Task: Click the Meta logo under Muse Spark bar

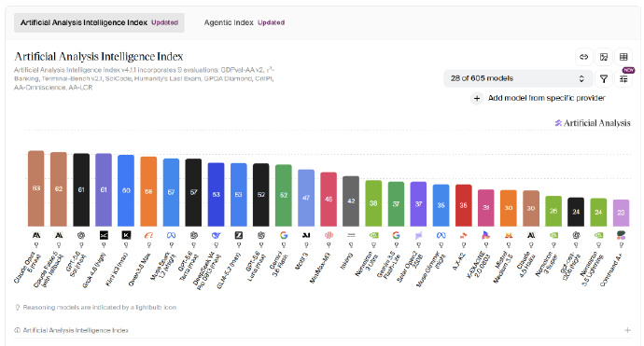Action: (x=171, y=235)
